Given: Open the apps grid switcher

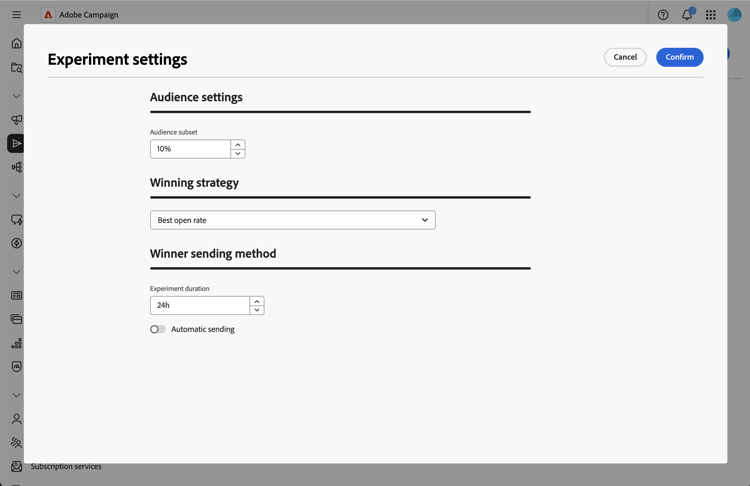Looking at the screenshot, I should coord(711,15).
